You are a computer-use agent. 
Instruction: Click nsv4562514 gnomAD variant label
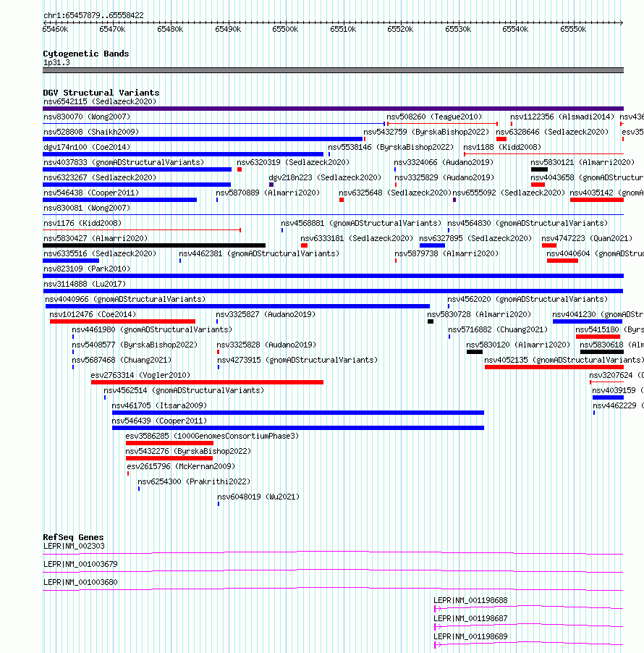(x=184, y=391)
